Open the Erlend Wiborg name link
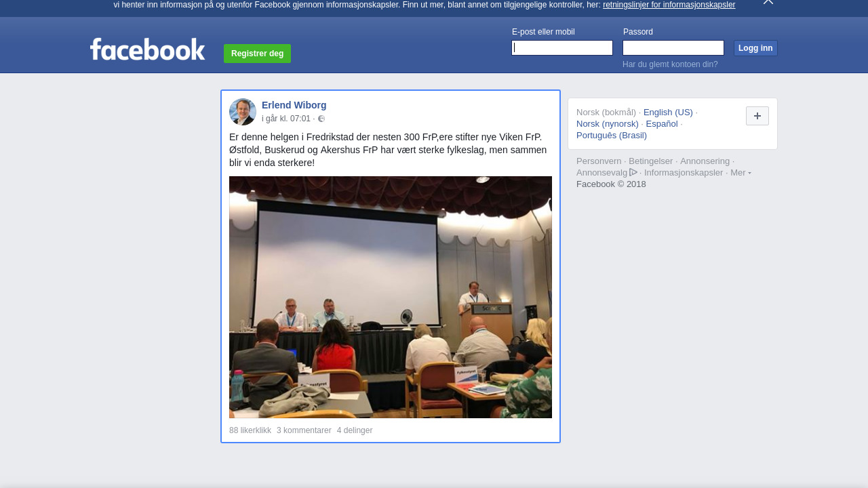This screenshot has width=868, height=488. point(294,105)
